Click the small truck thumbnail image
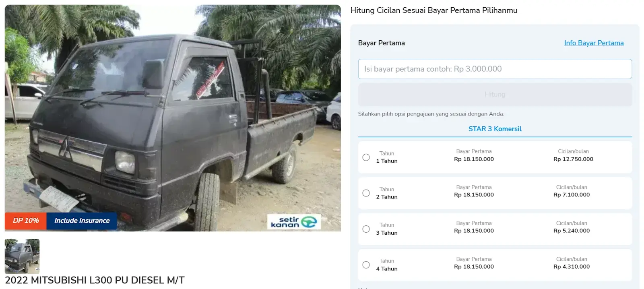This screenshot has width=644, height=289. (x=22, y=256)
